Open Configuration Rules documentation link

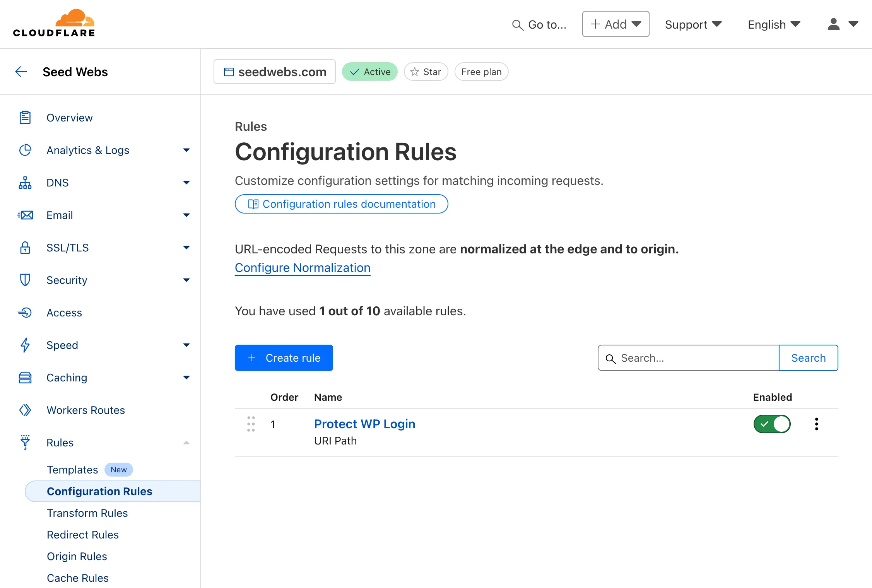click(x=342, y=204)
